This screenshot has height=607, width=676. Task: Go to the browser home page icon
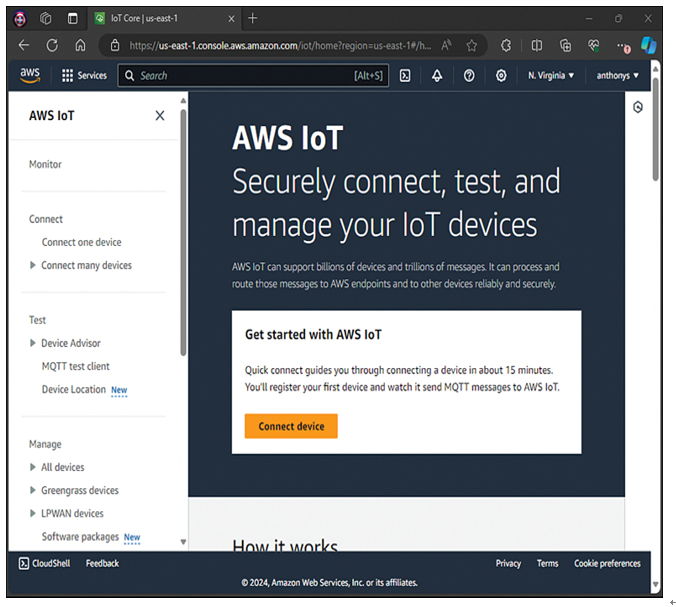pyautogui.click(x=80, y=45)
